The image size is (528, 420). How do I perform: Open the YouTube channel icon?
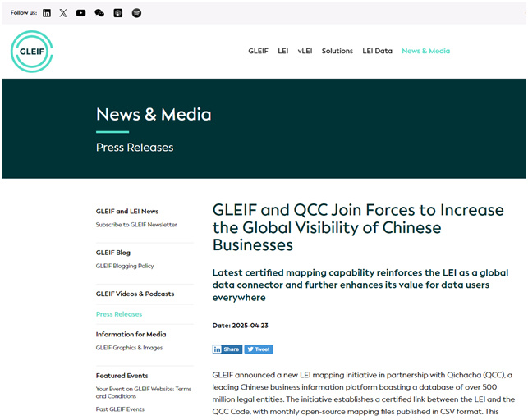pyautogui.click(x=80, y=13)
